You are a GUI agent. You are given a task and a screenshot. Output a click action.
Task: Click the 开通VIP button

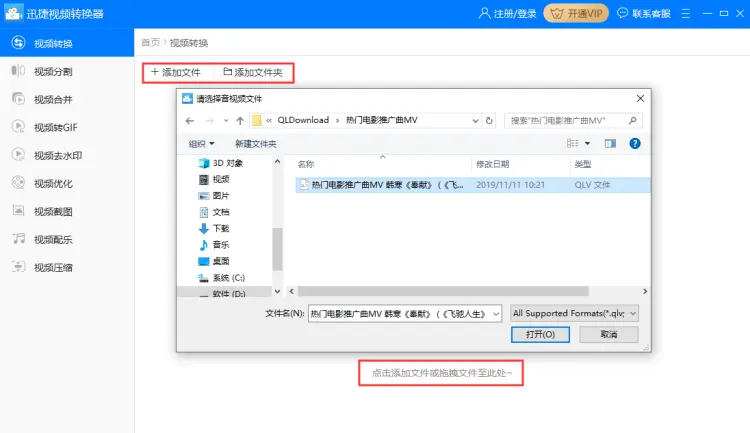click(x=576, y=13)
